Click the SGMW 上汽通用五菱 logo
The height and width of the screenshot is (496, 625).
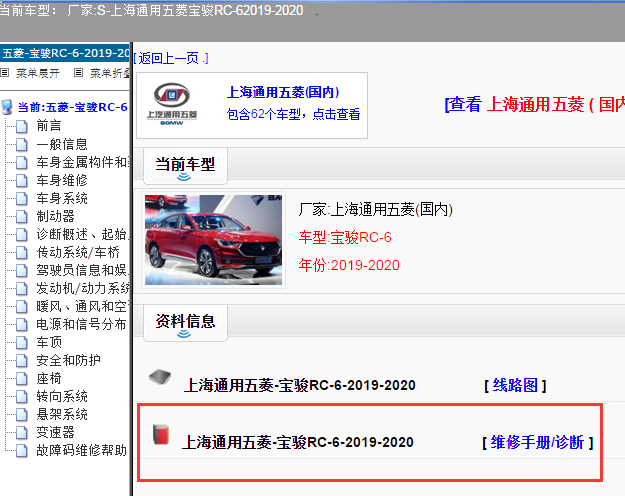172,104
